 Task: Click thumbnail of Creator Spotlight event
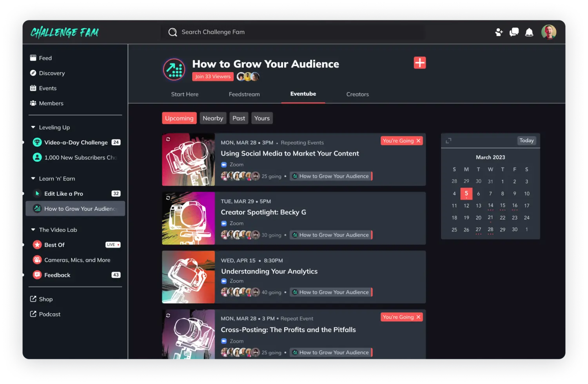189,218
